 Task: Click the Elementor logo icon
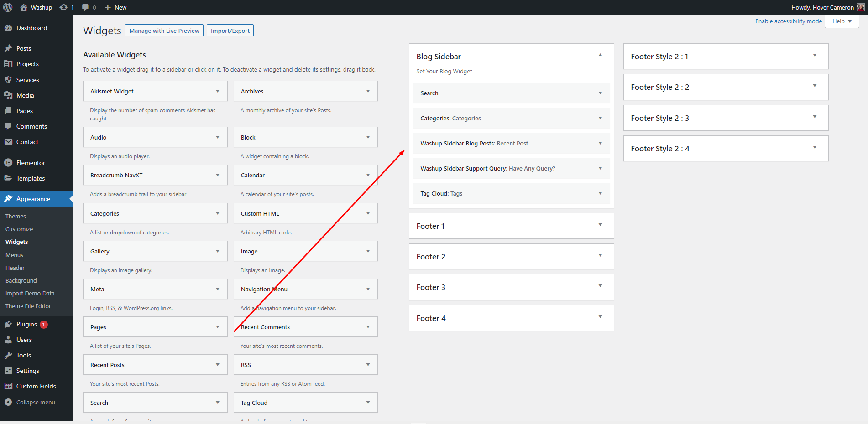(8, 163)
